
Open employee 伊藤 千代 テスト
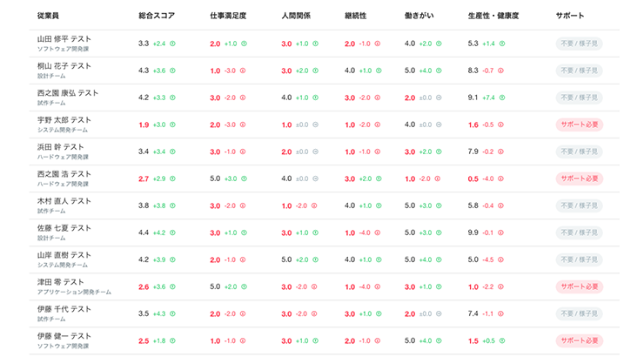[x=64, y=309]
